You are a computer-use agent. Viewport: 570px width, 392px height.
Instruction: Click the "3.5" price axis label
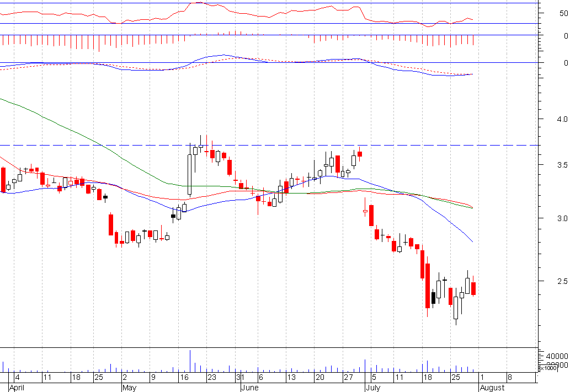pyautogui.click(x=562, y=165)
